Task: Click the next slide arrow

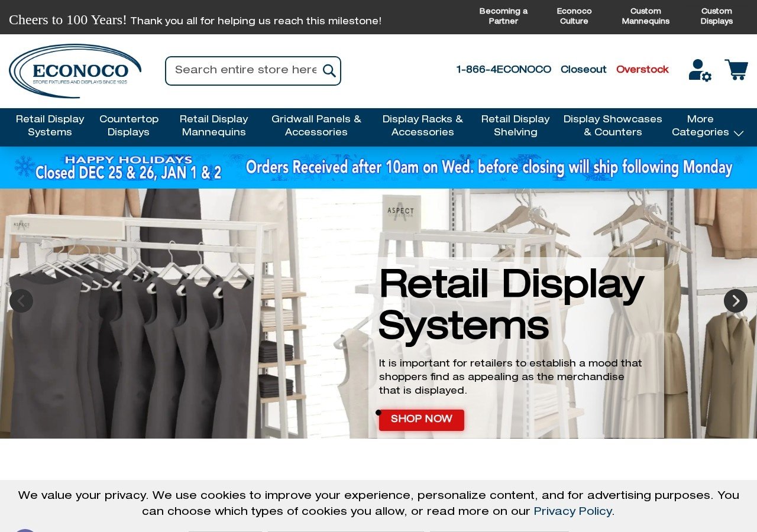Action: tap(735, 301)
